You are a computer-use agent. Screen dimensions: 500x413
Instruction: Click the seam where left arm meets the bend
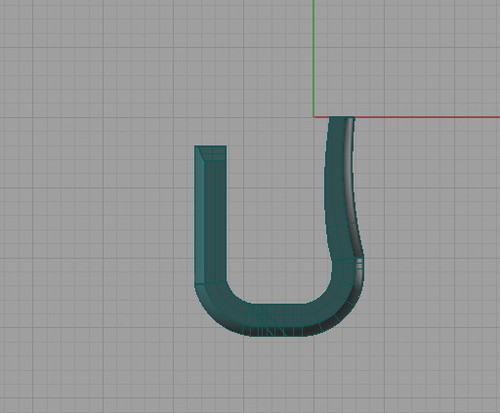(211, 284)
